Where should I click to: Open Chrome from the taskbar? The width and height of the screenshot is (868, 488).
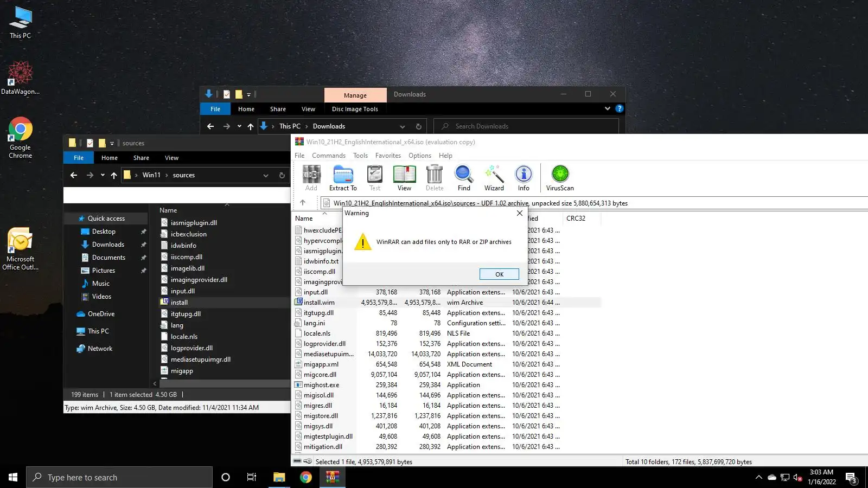pos(306,477)
